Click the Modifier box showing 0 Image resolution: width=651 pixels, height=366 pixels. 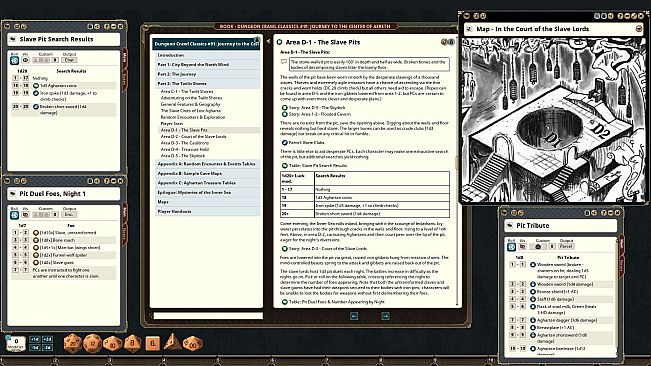pyautogui.click(x=16, y=343)
